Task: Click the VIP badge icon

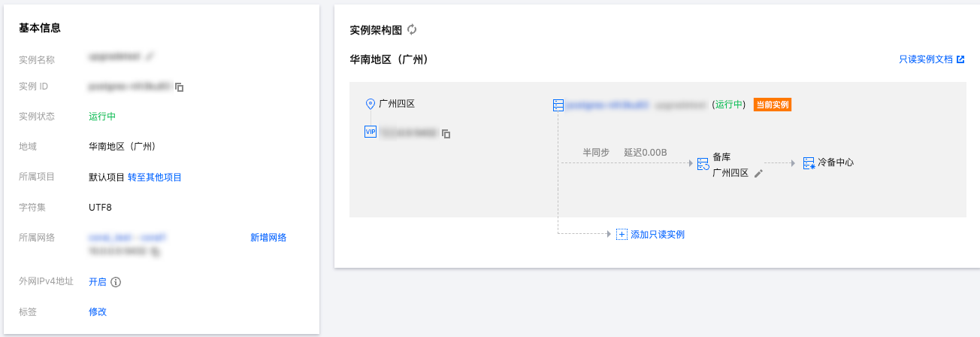Action: click(x=370, y=132)
